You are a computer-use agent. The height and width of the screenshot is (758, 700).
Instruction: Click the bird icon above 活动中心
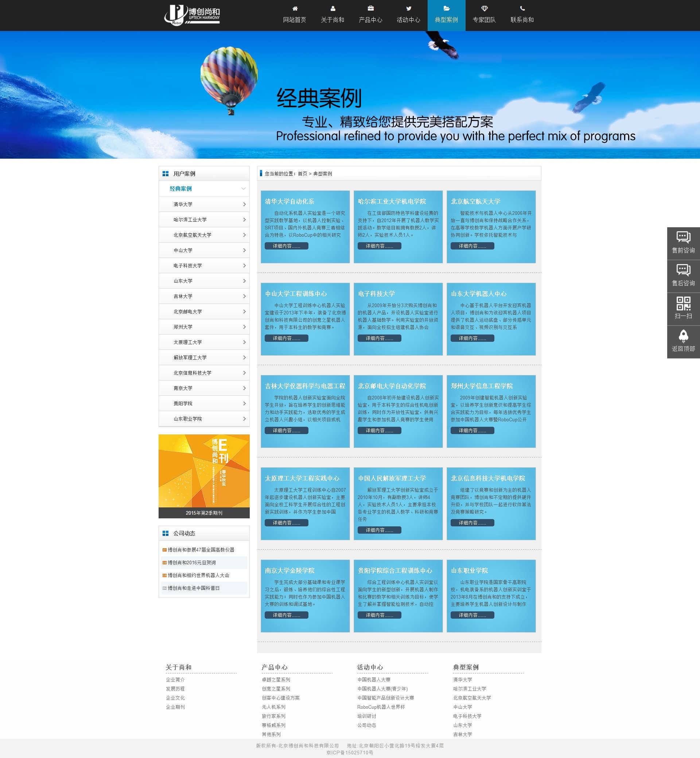[x=409, y=8]
